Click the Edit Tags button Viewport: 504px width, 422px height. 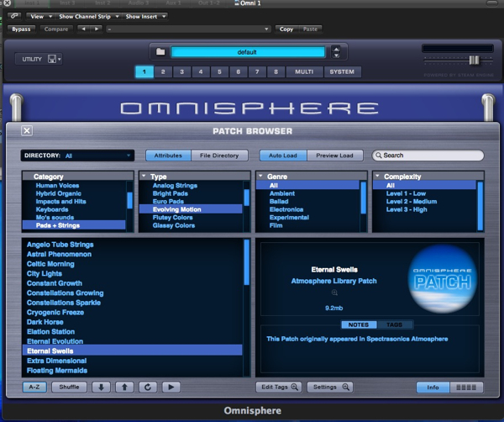[279, 387]
